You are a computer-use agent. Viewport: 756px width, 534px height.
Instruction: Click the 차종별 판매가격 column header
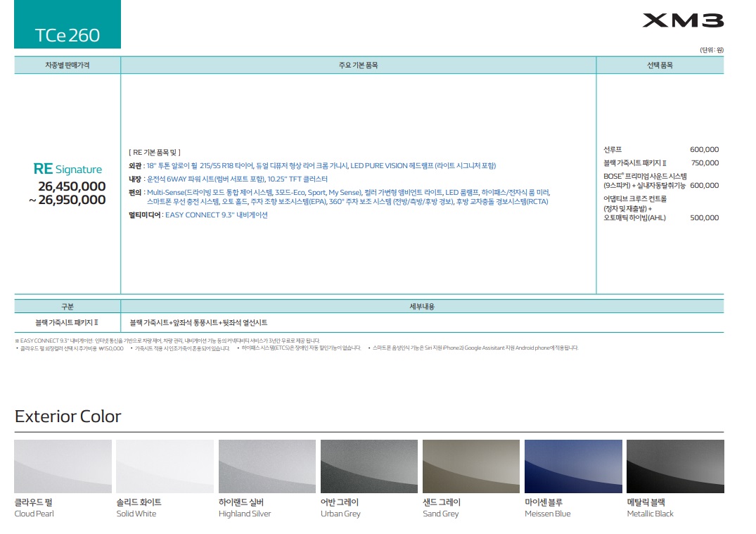(x=68, y=65)
